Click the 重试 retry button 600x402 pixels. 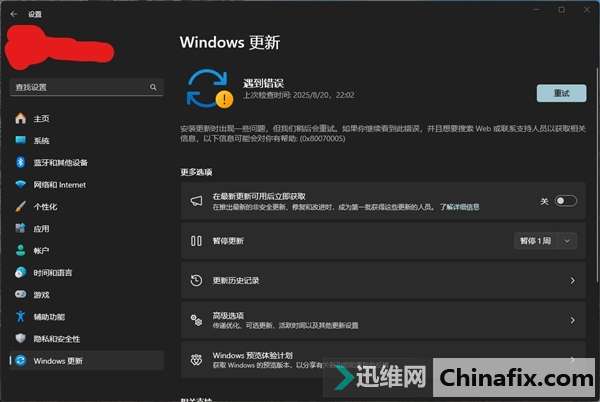pos(561,93)
